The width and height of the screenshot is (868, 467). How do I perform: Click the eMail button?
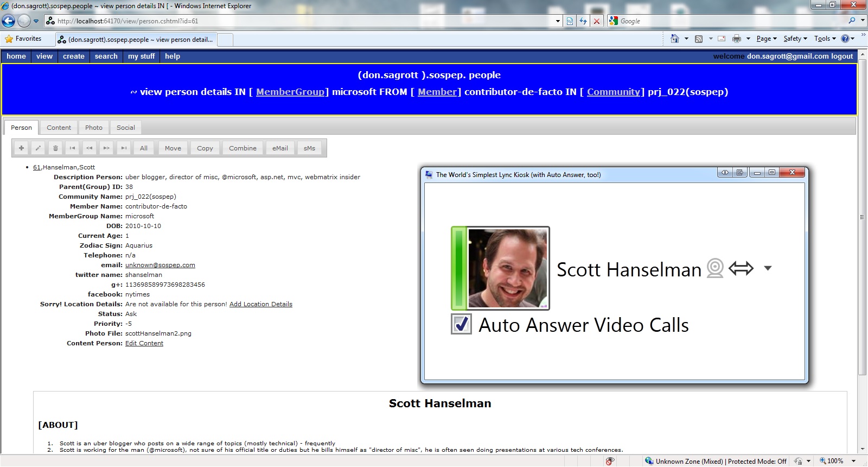tap(280, 148)
